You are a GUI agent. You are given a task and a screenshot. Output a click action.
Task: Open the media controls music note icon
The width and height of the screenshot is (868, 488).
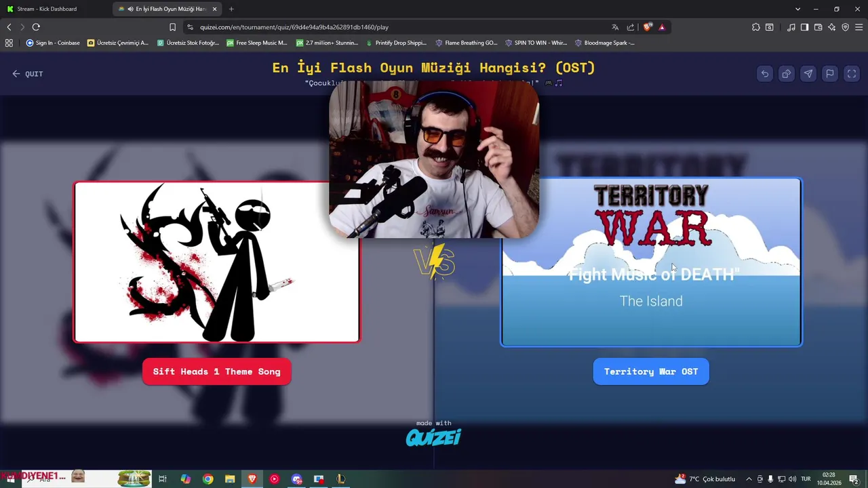(x=791, y=27)
